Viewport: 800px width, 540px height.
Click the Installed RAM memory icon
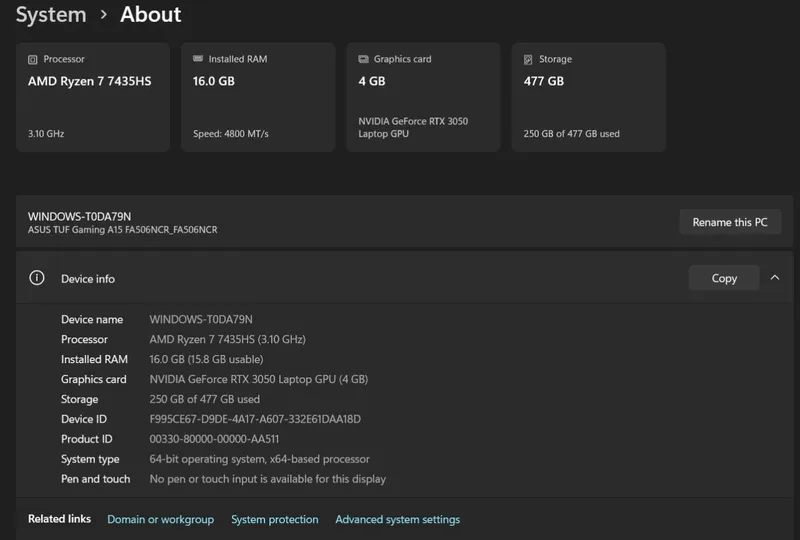click(198, 59)
